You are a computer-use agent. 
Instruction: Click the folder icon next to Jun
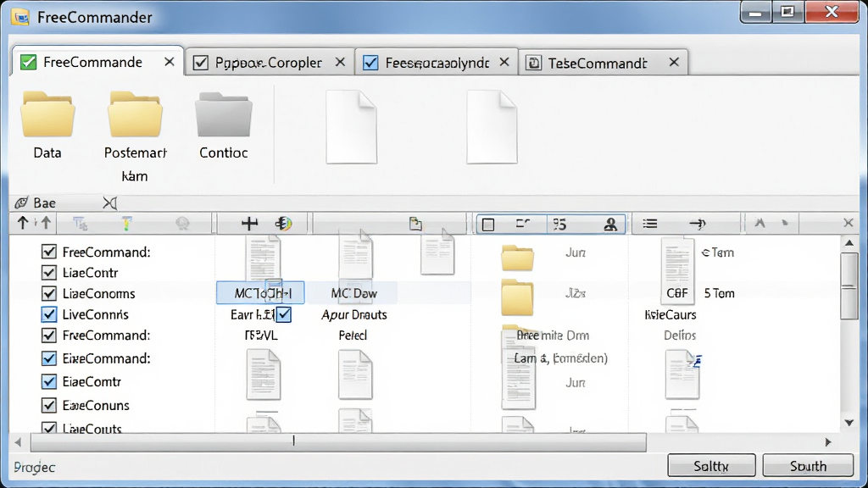(518, 258)
